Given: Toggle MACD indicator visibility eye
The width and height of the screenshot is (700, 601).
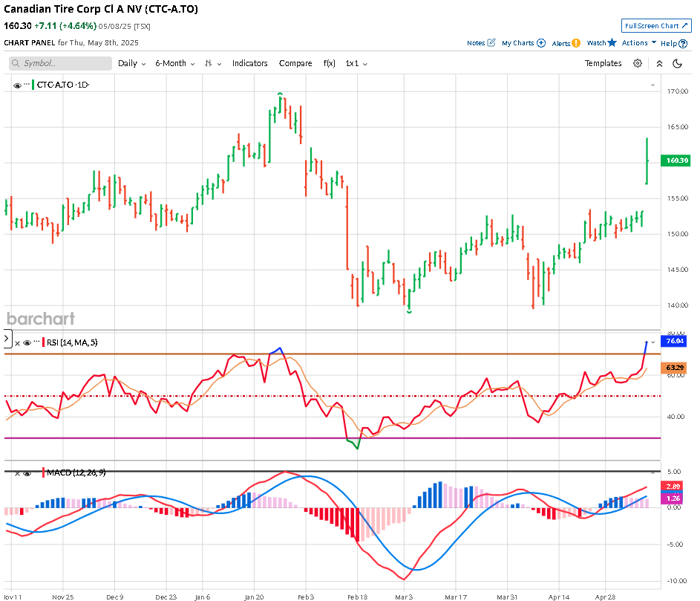Looking at the screenshot, I should click(27, 472).
